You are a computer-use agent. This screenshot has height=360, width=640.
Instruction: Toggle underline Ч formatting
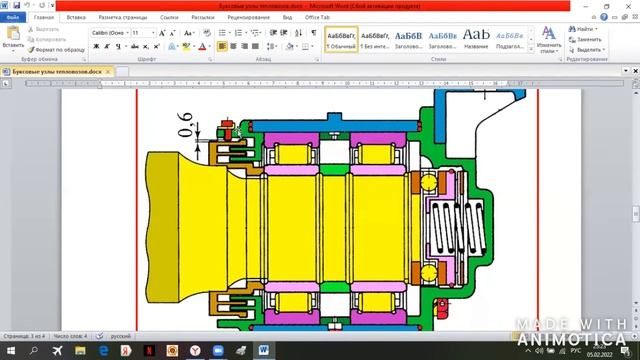118,47
